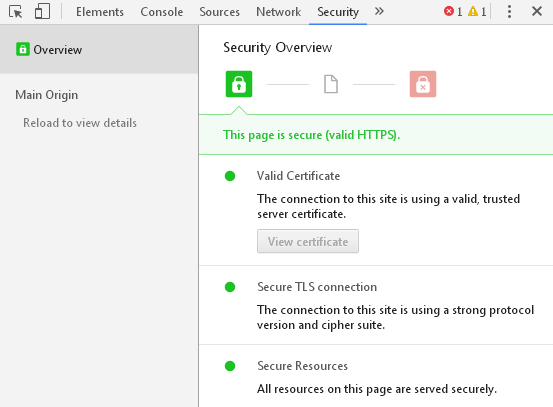Viewport: 553px width, 407px height.
Task: Click the View certificate button
Action: pos(308,241)
